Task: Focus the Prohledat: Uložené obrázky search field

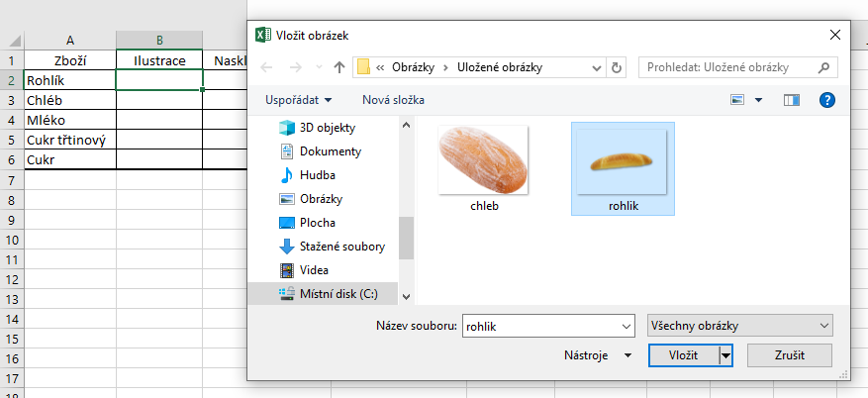Action: coord(738,67)
